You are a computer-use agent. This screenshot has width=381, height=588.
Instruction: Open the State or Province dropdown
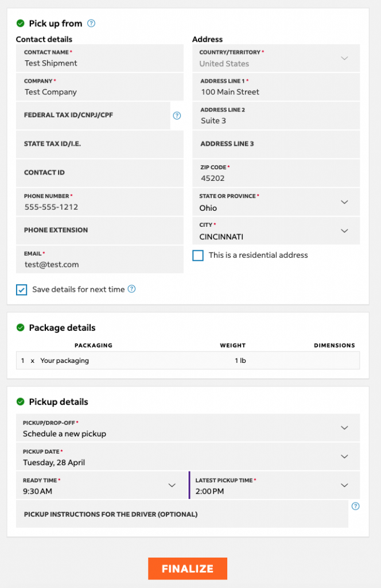pyautogui.click(x=344, y=202)
